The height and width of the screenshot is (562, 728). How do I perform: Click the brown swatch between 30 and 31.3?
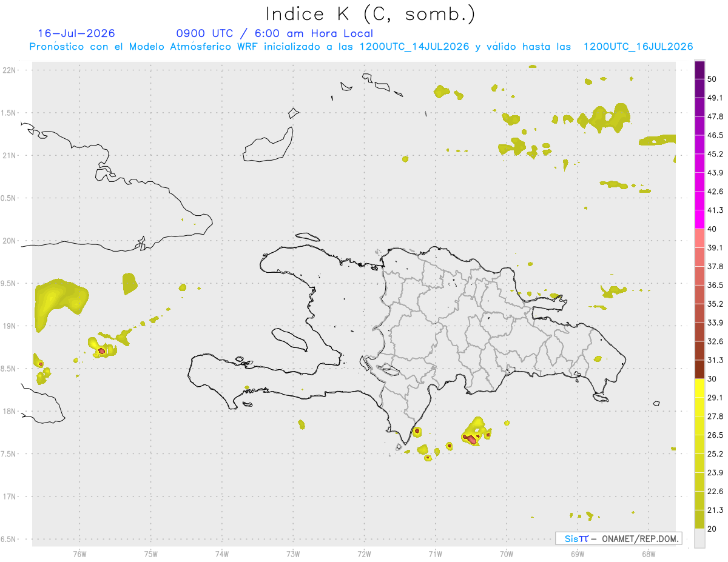pyautogui.click(x=699, y=369)
